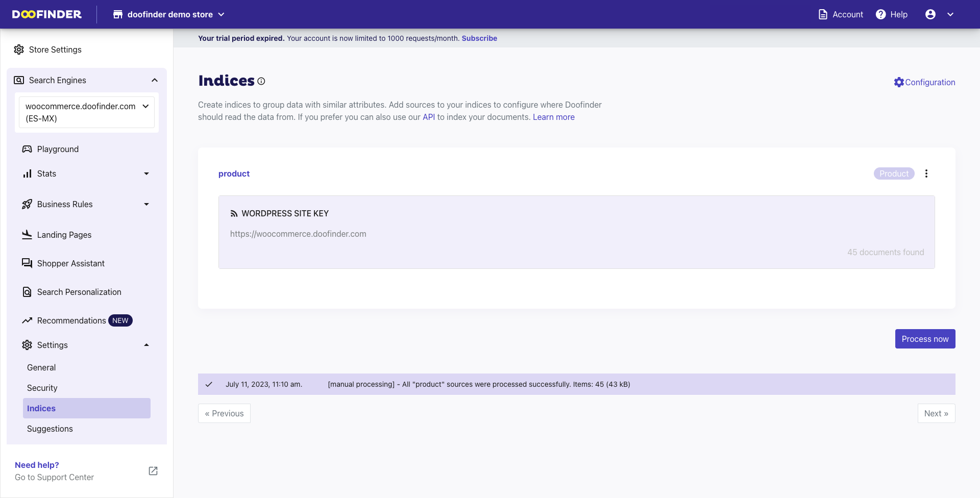The height and width of the screenshot is (498, 980).
Task: Click the Previous pagination button
Action: tap(224, 413)
